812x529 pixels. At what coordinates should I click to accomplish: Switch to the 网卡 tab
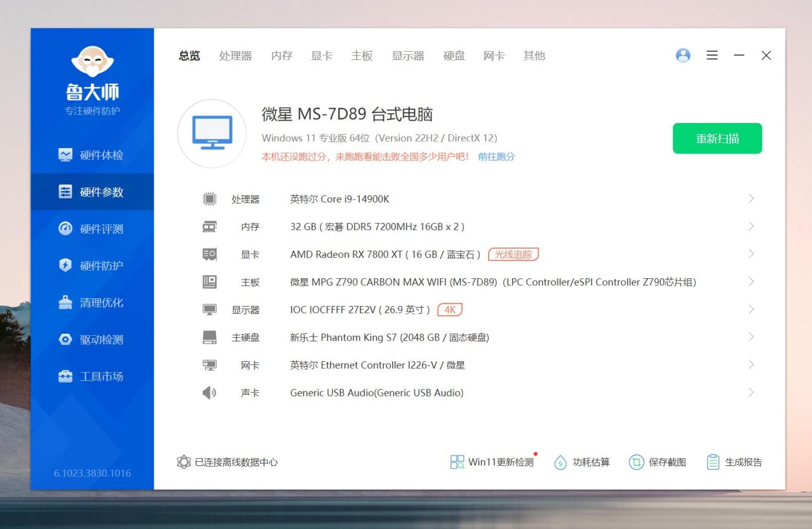coord(494,56)
